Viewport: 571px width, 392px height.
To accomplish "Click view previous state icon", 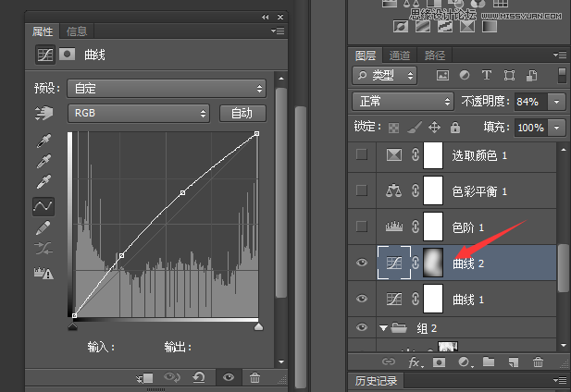I will (172, 377).
